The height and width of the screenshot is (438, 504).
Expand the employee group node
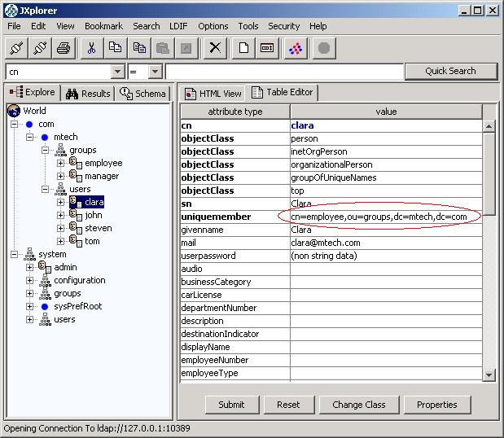pyautogui.click(x=60, y=164)
